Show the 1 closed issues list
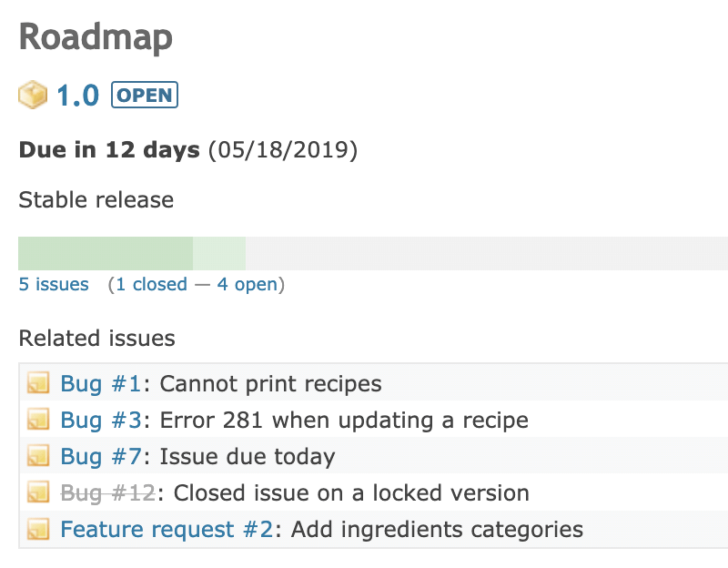728x568 pixels. [151, 284]
